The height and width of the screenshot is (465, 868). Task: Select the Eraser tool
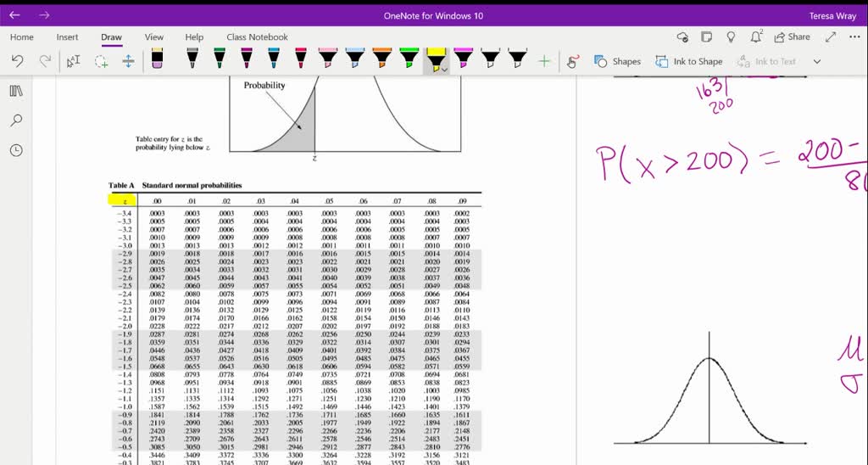pos(158,60)
